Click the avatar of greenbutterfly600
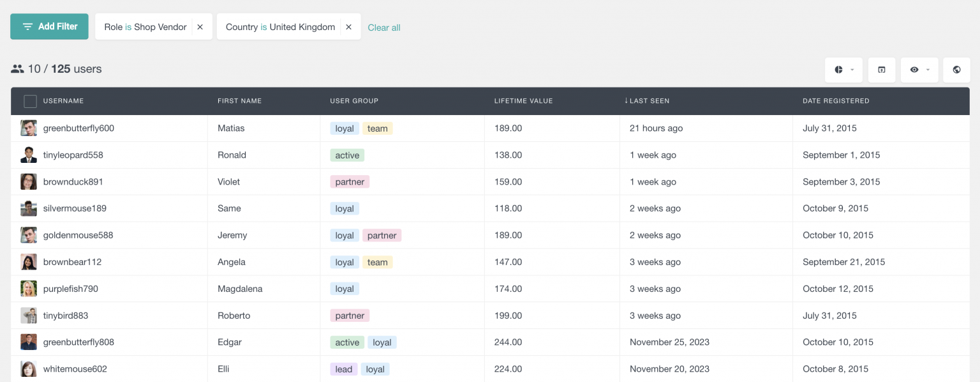Image resolution: width=980 pixels, height=382 pixels. click(29, 128)
